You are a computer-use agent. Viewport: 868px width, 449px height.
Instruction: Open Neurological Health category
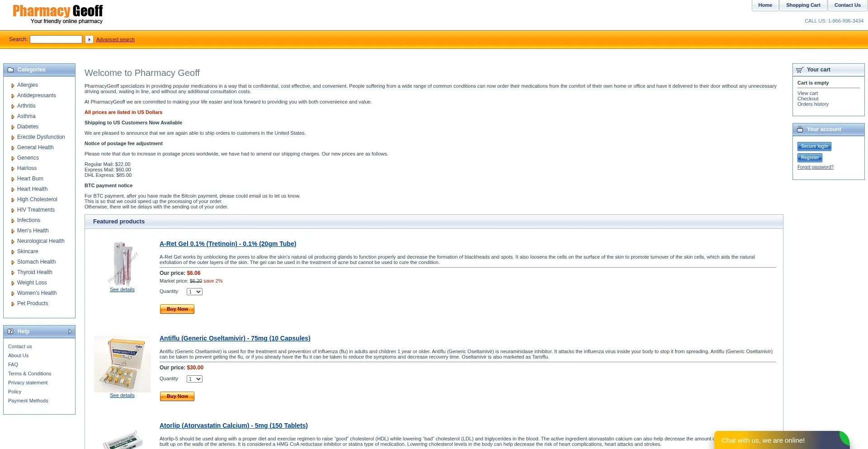[41, 241]
